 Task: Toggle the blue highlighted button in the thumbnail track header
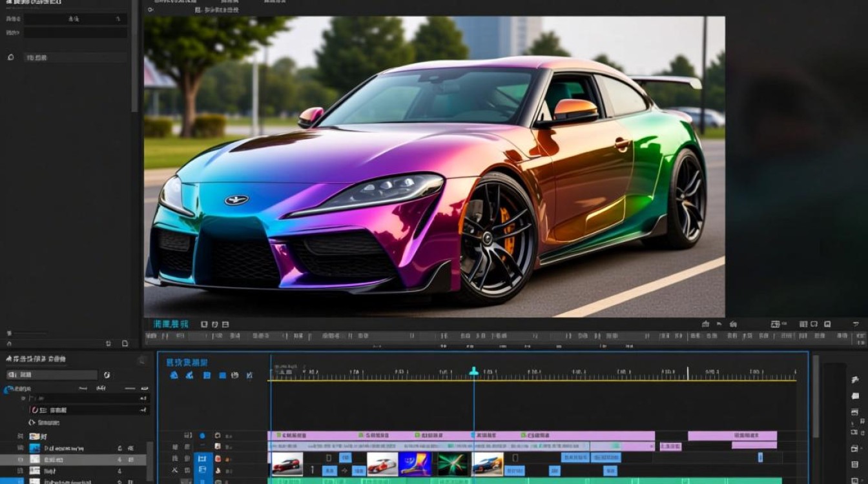coord(202,459)
